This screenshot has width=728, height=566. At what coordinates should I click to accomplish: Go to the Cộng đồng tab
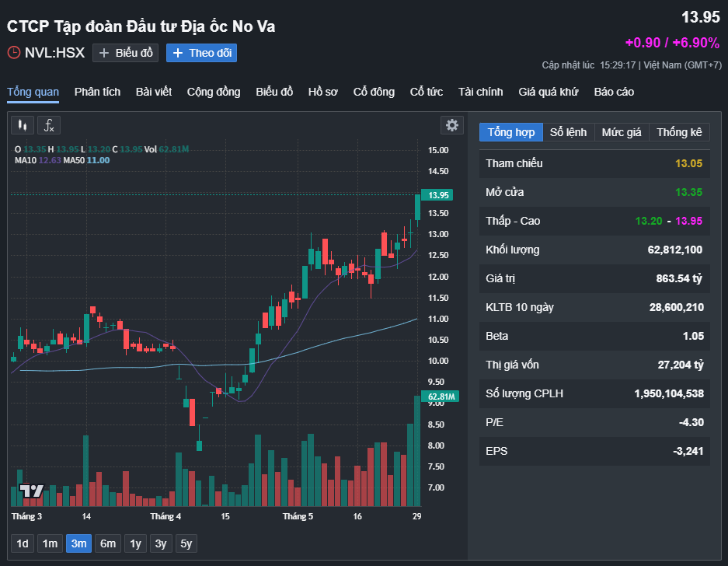tap(214, 92)
